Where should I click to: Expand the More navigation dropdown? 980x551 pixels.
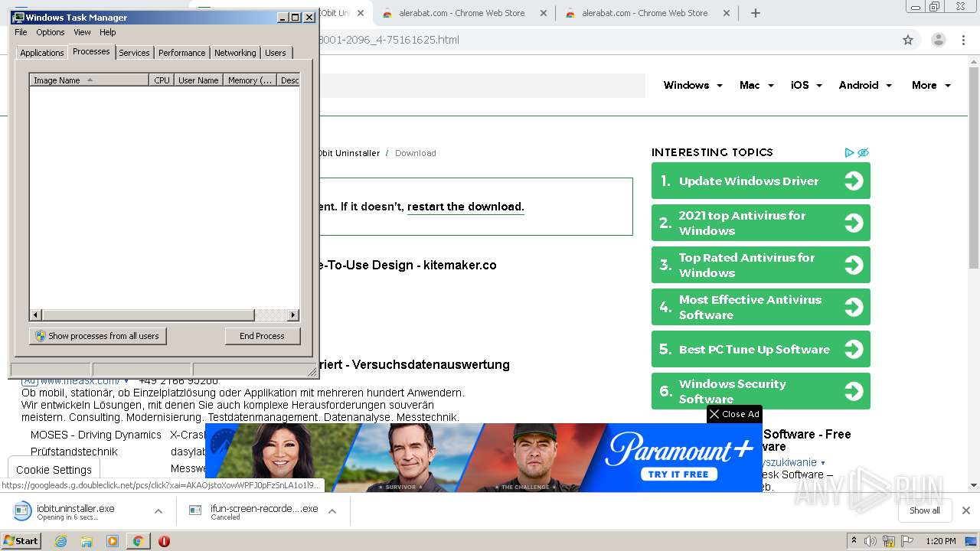[x=931, y=85]
